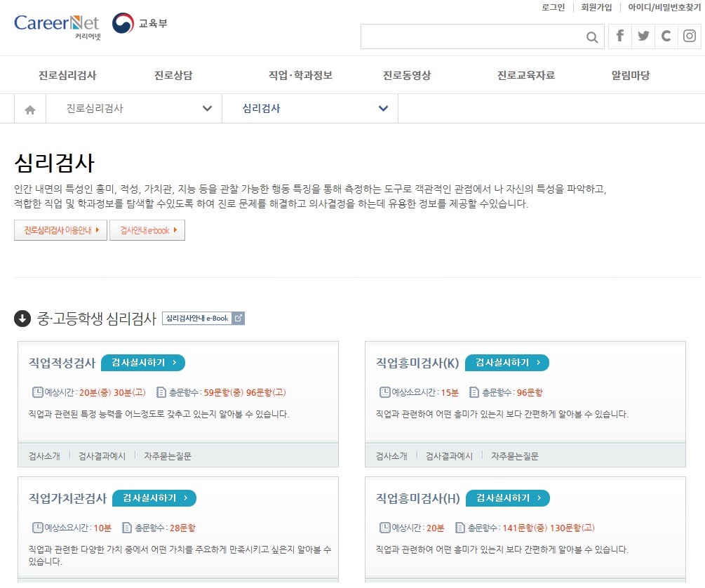
Task: Click the document icon beside 총문항수 96문항
Action: click(x=474, y=392)
